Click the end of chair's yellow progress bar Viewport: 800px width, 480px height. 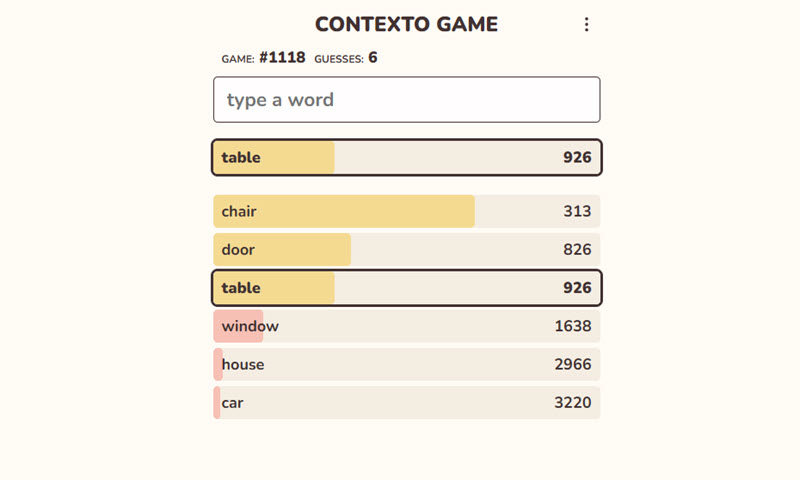click(470, 211)
